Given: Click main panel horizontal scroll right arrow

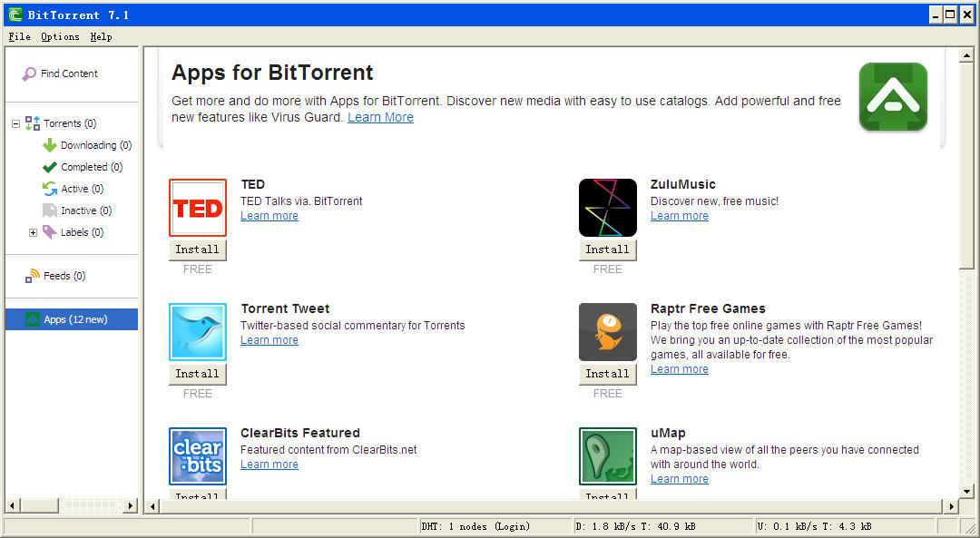Looking at the screenshot, I should (x=951, y=506).
